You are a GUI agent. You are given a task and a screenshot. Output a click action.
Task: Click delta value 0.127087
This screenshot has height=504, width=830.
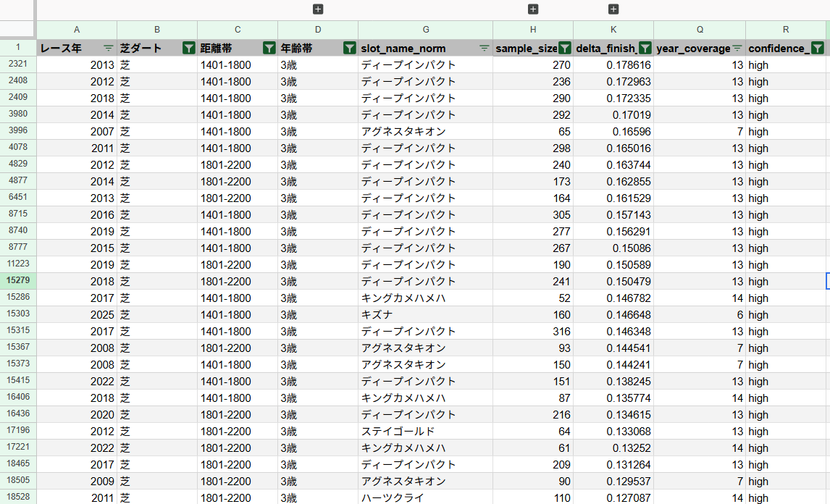click(613, 497)
